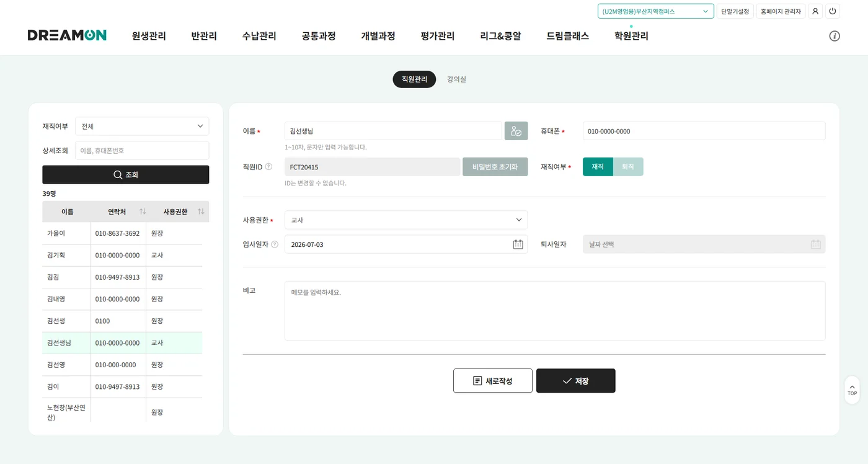The height and width of the screenshot is (464, 868).
Task: Click phone number 010-8637-3692
Action: point(117,233)
